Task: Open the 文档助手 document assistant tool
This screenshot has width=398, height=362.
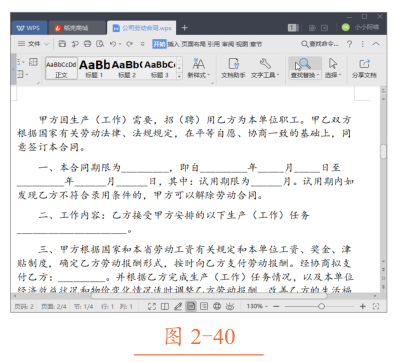Action: (233, 68)
